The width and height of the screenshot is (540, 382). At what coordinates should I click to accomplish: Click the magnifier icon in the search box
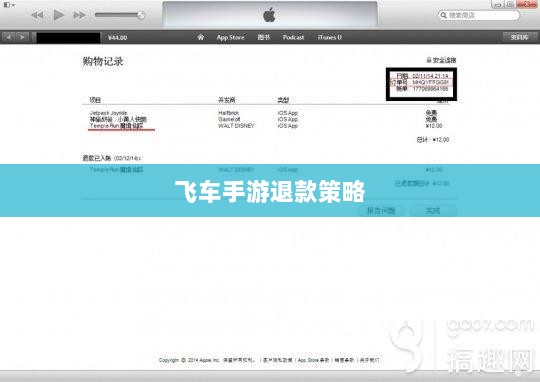pyautogui.click(x=444, y=15)
